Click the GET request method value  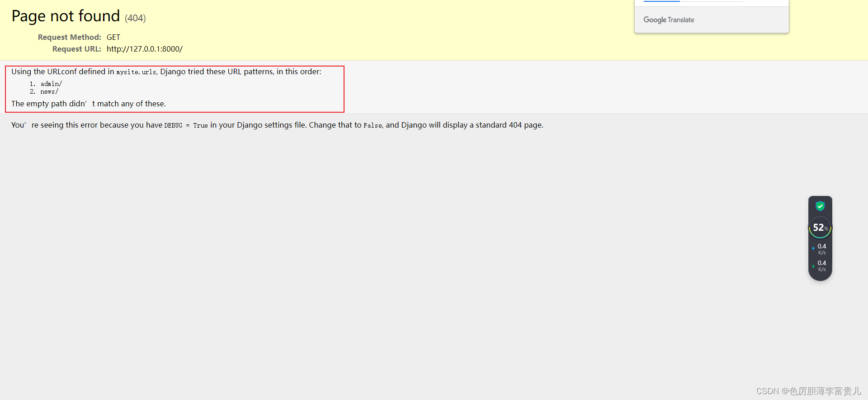coord(113,37)
